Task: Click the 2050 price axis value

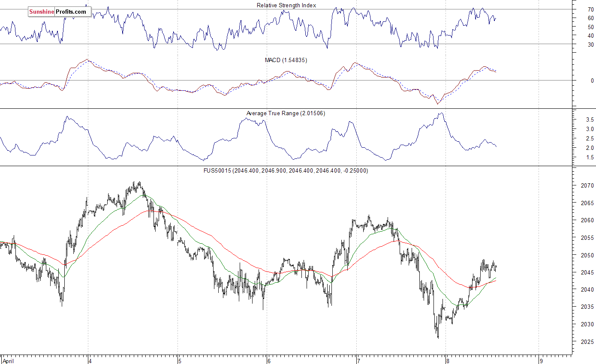Action: 588,255
